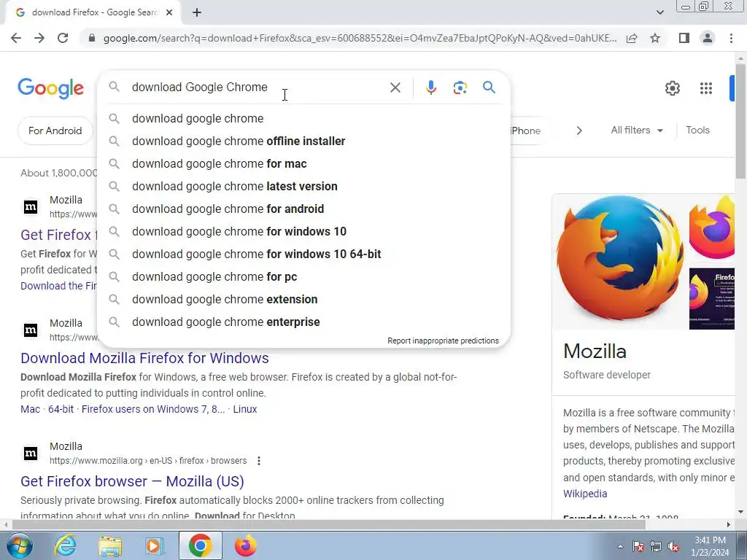The width and height of the screenshot is (747, 560).
Task: Toggle the Chrome side panel
Action: (684, 38)
